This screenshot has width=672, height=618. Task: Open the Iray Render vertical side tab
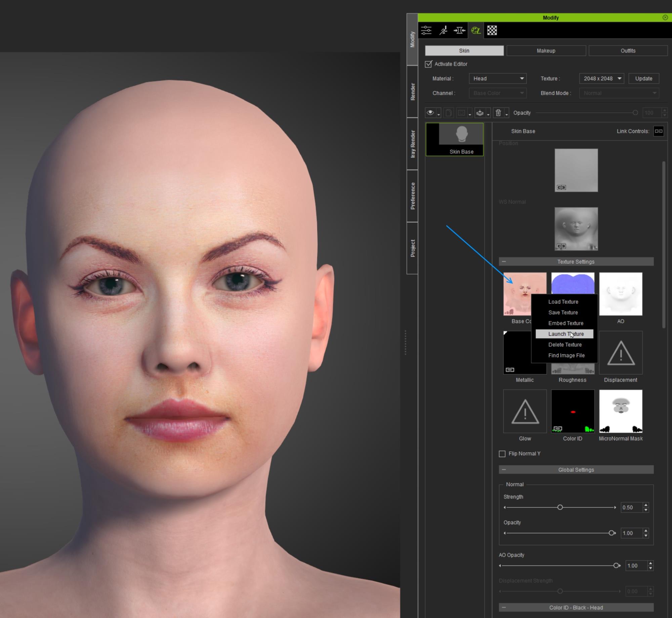(412, 144)
